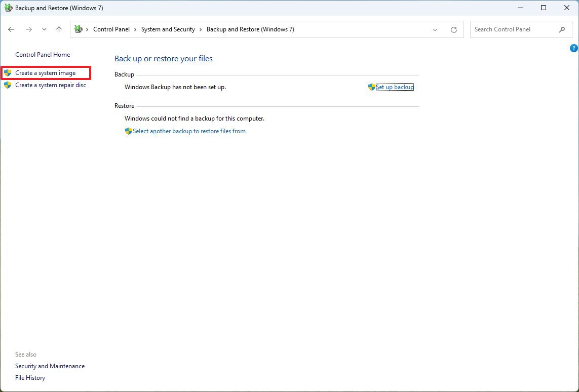The image size is (579, 392).
Task: Open recent pages with the chevron beside forward arrow
Action: (44, 29)
